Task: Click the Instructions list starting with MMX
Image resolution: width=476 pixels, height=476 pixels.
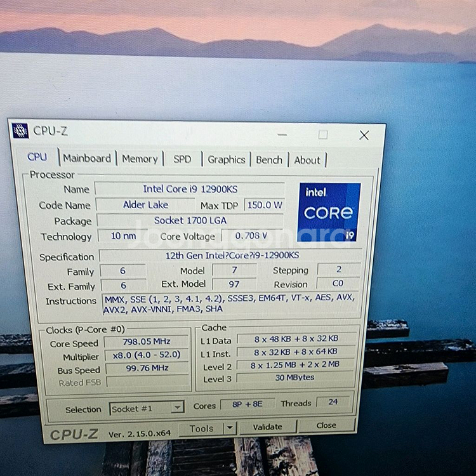Action: pyautogui.click(x=230, y=303)
